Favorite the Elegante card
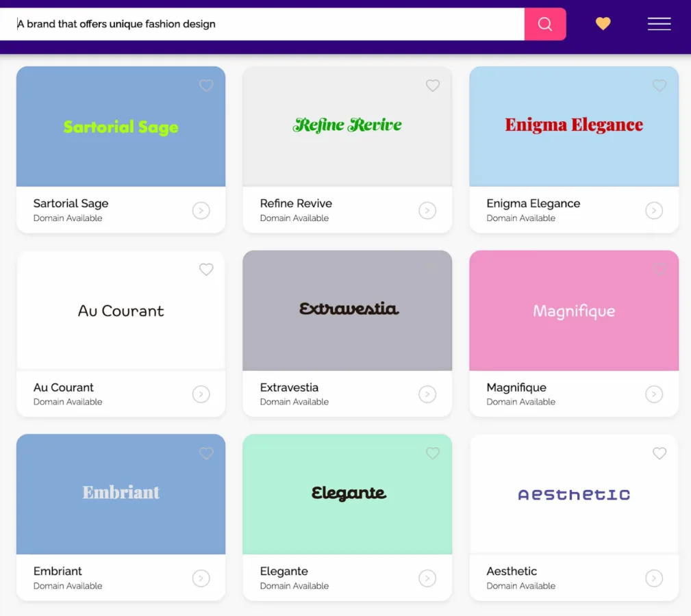691x616 pixels. coord(433,452)
